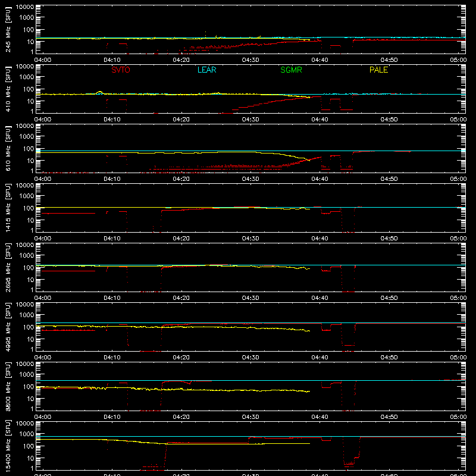The width and height of the screenshot is (476, 476).
Task: Select the 245 MHz [SFU] axis title
Action: pos(8,29)
